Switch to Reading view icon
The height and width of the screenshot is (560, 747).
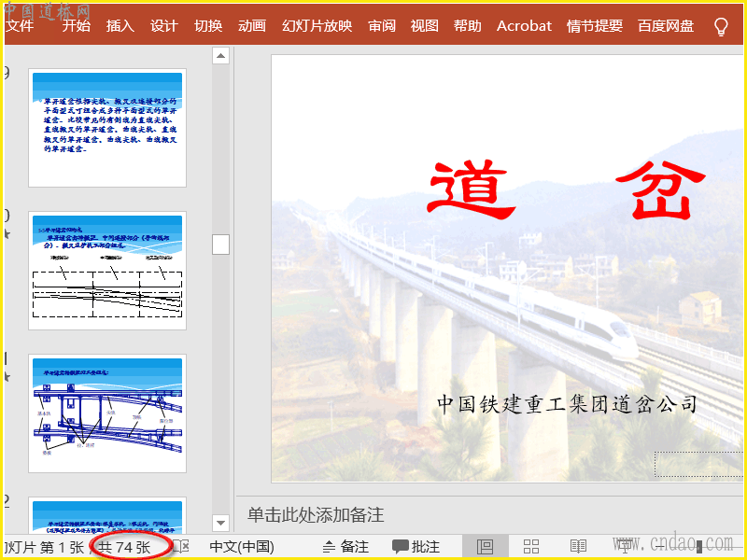point(578,546)
